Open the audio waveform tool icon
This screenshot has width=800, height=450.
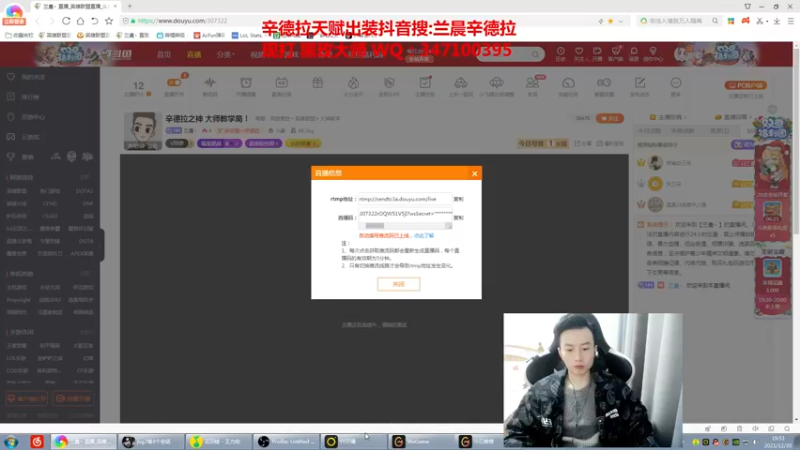[x=210, y=83]
